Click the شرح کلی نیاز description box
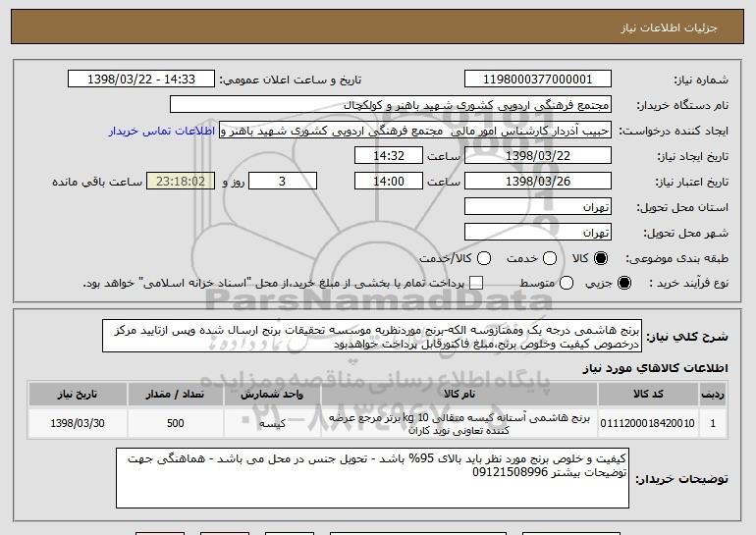Screen dimensions: 756x535 (x=372, y=336)
